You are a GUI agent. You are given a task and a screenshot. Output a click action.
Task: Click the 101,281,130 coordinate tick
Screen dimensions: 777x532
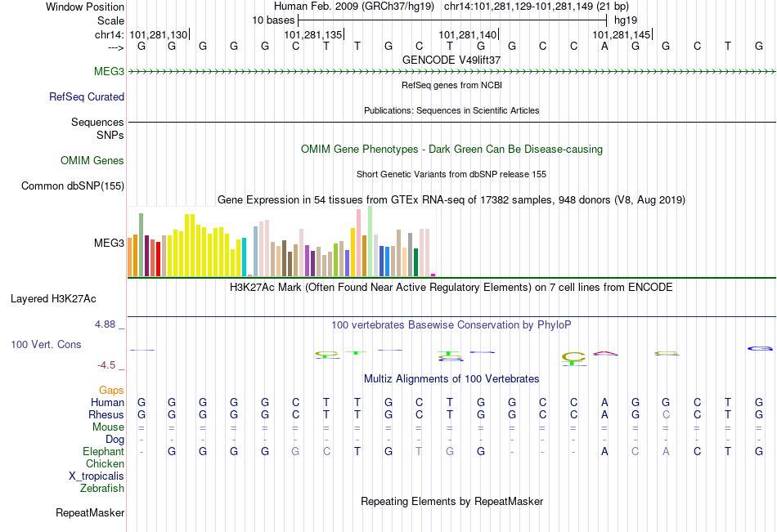point(159,34)
